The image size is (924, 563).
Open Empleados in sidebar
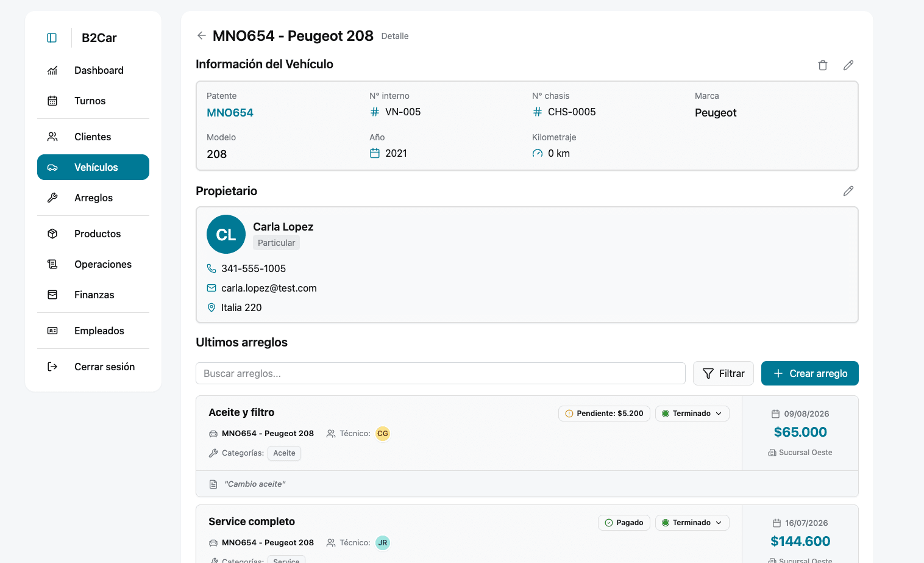point(93,331)
